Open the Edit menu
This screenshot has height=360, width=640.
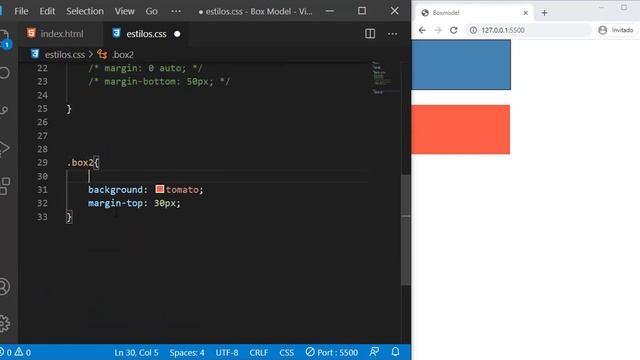(x=47, y=11)
